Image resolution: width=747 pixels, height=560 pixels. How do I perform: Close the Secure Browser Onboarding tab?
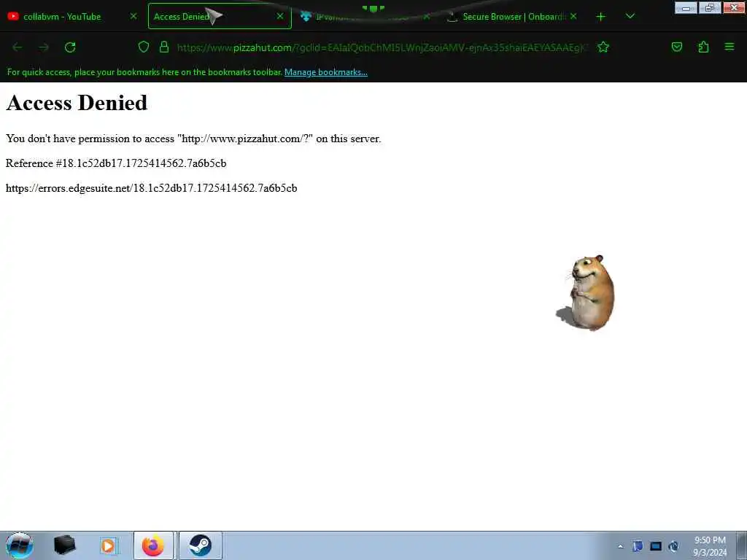(573, 16)
